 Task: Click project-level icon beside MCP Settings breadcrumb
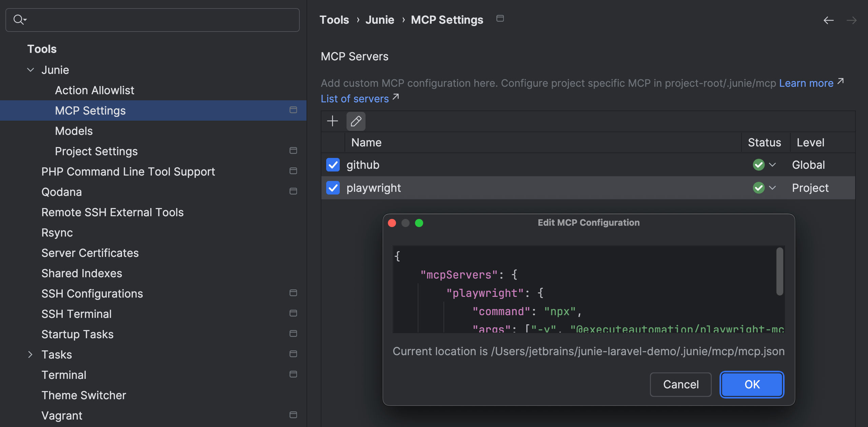[500, 19]
